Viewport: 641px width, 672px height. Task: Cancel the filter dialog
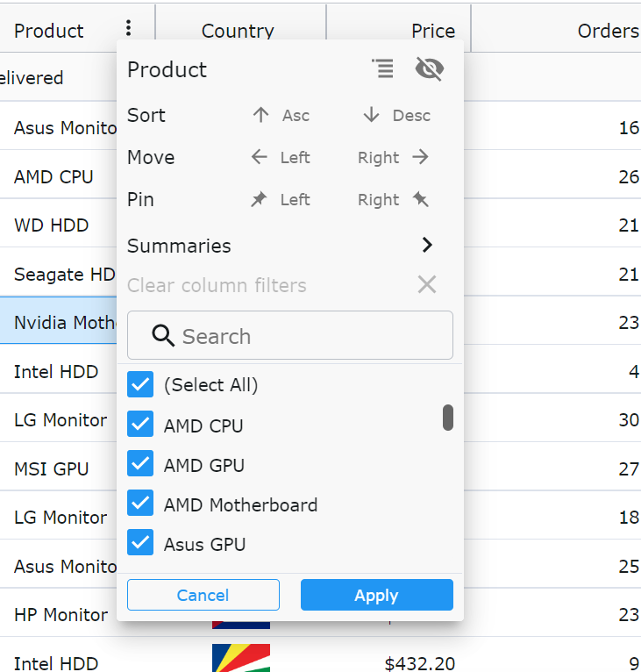203,595
